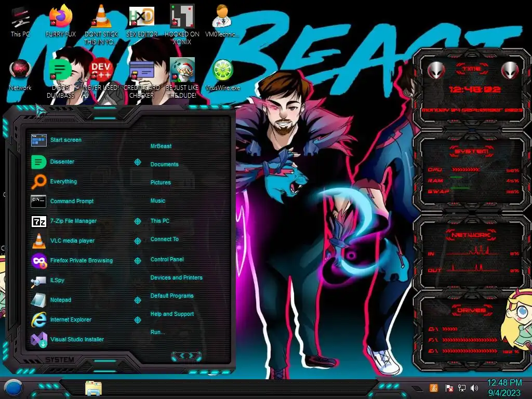
Task: Click the widget digital clock 12:48
Action: coord(474,89)
